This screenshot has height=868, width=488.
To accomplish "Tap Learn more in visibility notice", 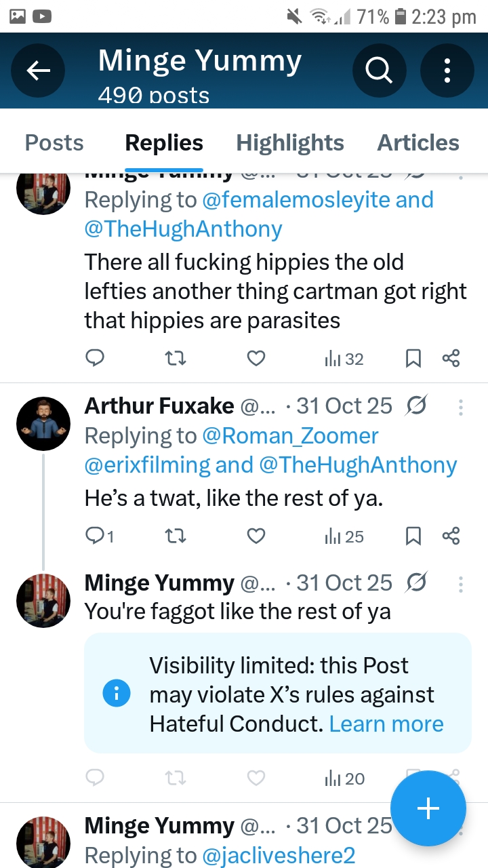I will (386, 724).
